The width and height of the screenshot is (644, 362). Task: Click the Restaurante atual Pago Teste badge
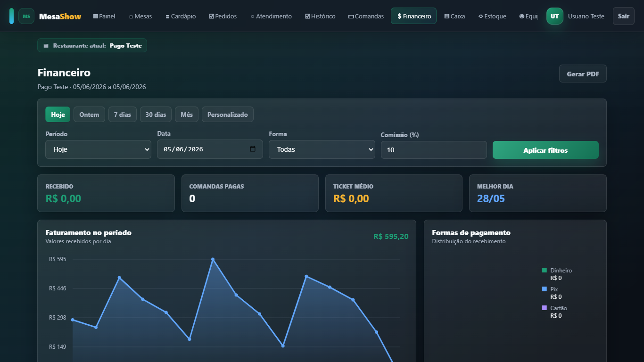[x=92, y=45]
